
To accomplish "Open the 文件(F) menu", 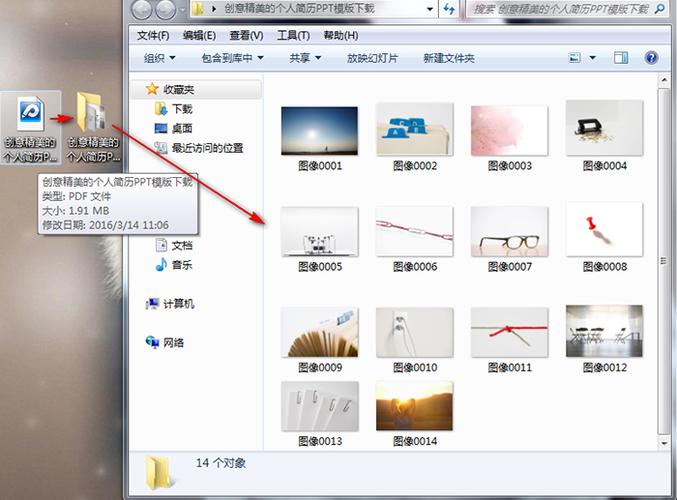I will point(153,35).
